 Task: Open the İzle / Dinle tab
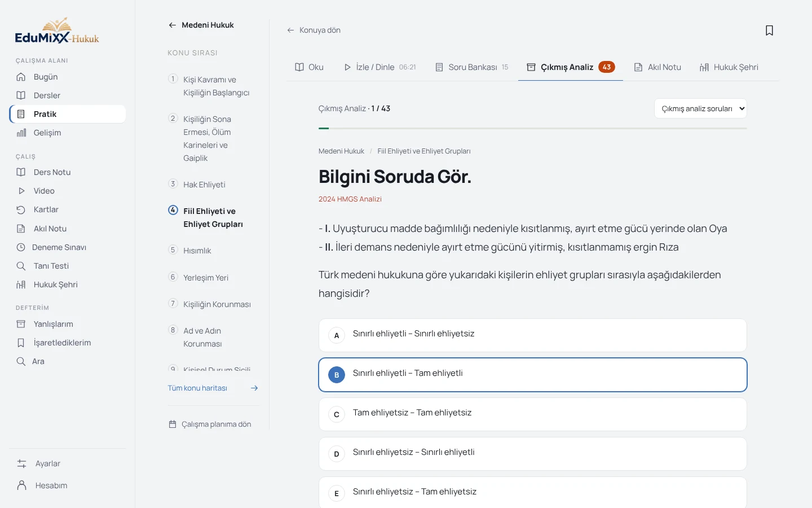pyautogui.click(x=379, y=67)
